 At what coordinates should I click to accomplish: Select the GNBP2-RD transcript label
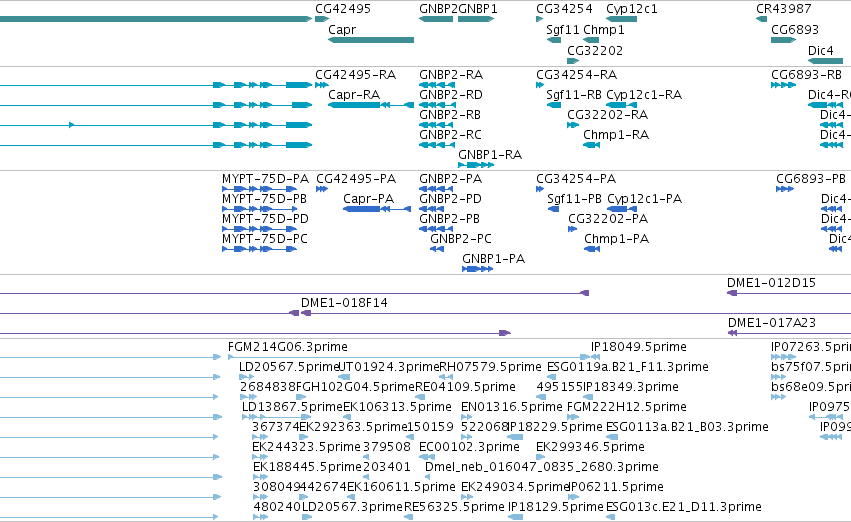pyautogui.click(x=450, y=95)
